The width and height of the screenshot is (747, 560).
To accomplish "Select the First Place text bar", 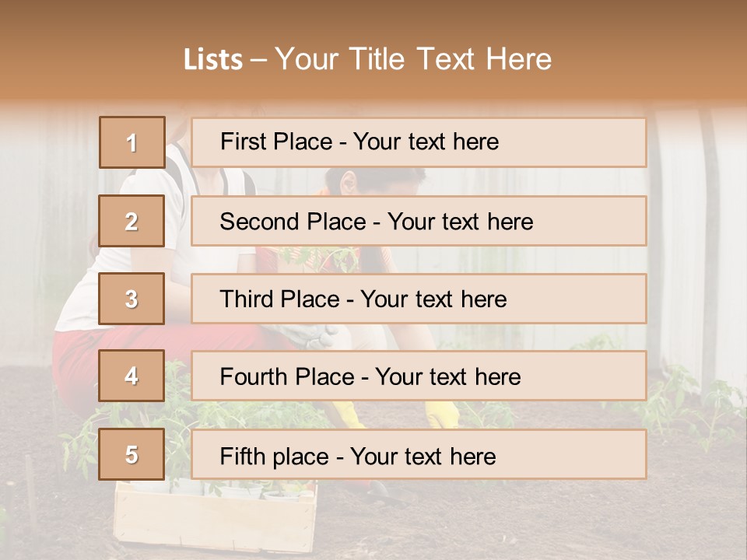I will point(419,142).
